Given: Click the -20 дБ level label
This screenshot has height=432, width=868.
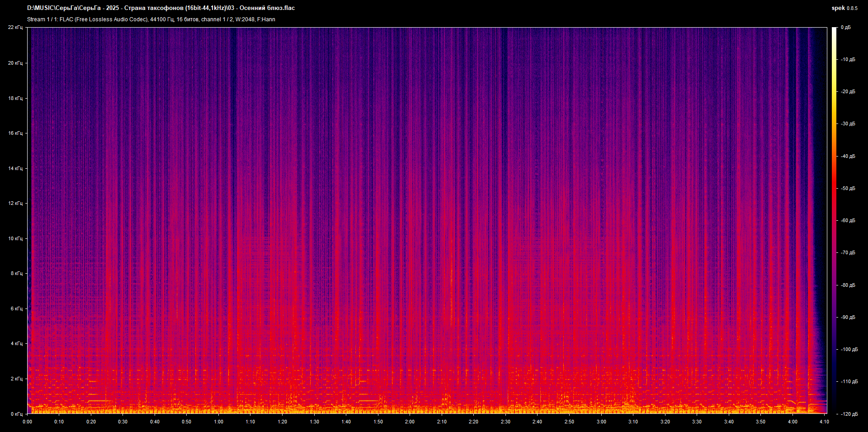Looking at the screenshot, I should [x=848, y=92].
